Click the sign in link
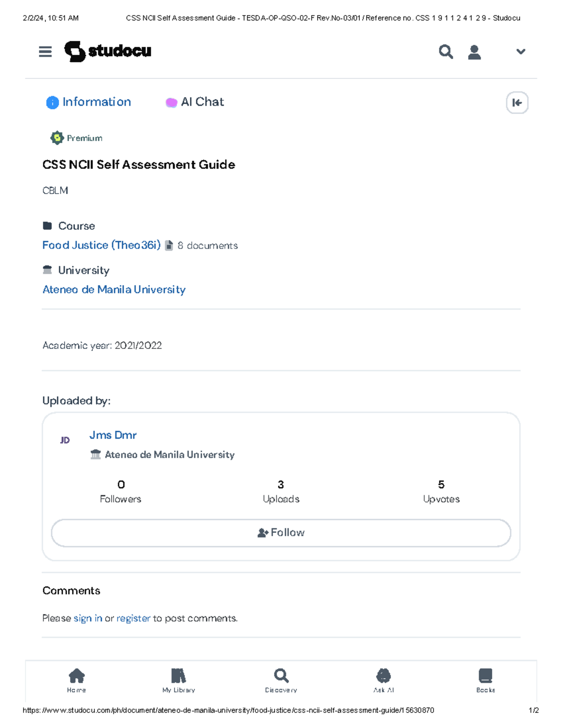563x728 pixels. (x=88, y=618)
